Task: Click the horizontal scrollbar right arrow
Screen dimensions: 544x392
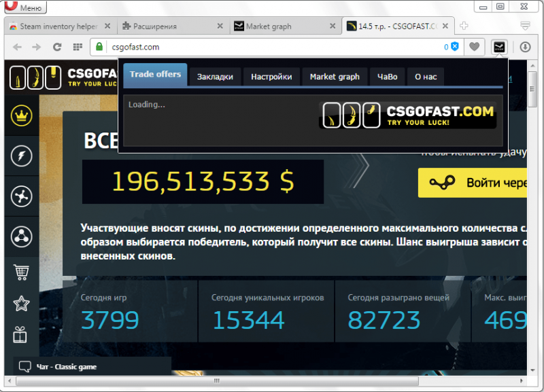Action: [521, 381]
